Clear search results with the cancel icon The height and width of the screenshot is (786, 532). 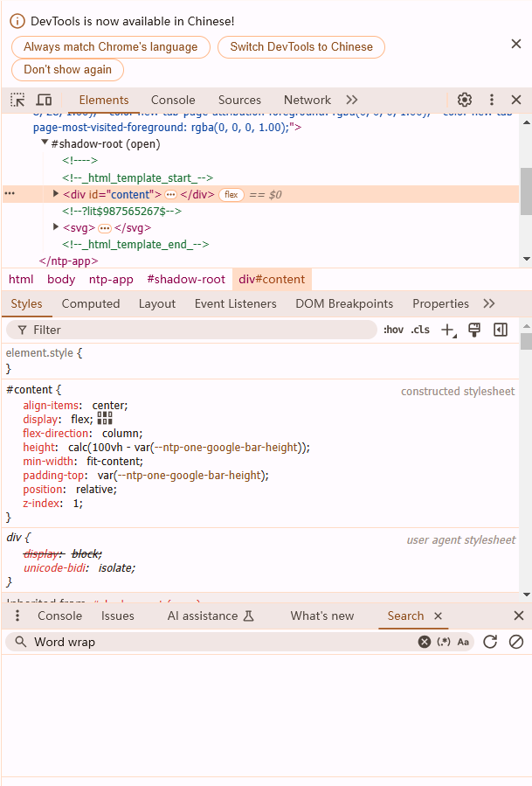click(x=516, y=642)
